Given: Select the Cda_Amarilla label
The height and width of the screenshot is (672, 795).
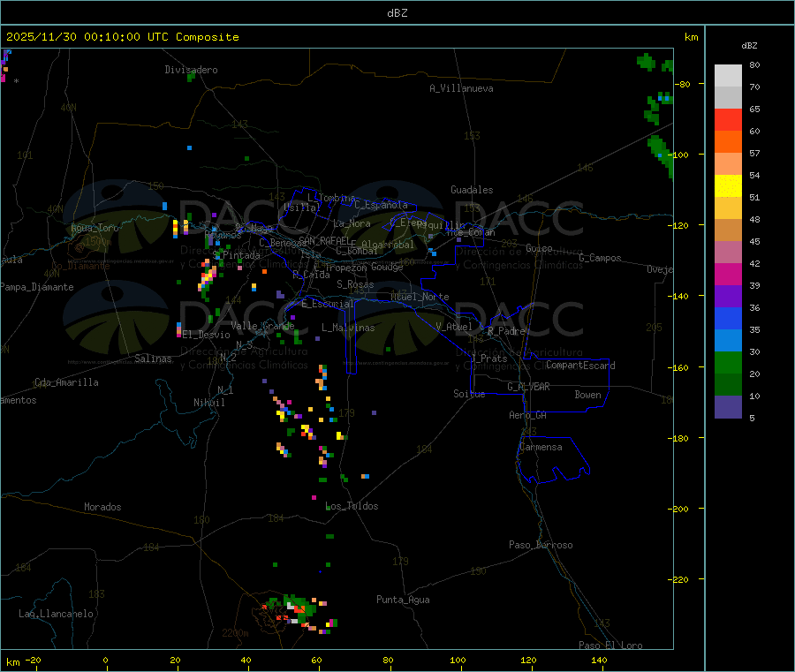Looking at the screenshot, I should coord(66,382).
